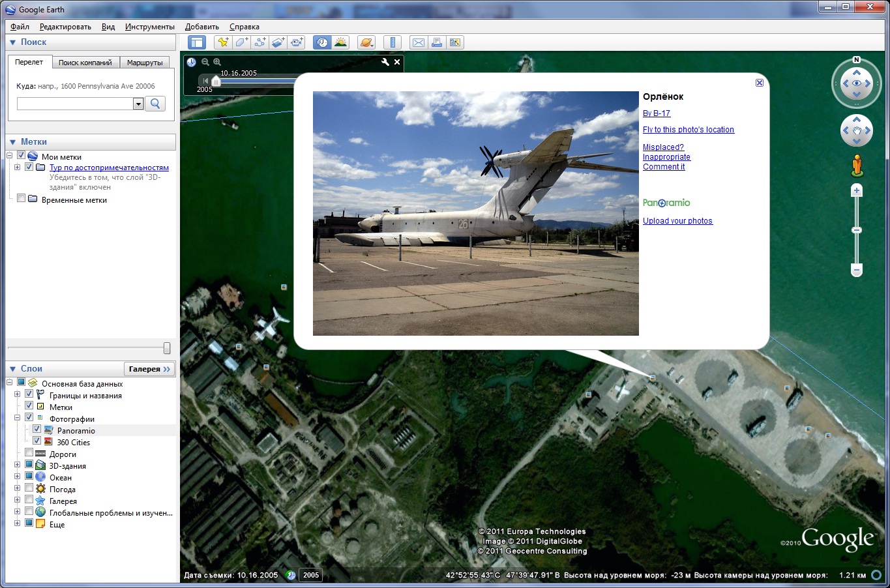Viewport: 890px width, 588px height.
Task: Click the Misplaced? link
Action: (x=663, y=147)
